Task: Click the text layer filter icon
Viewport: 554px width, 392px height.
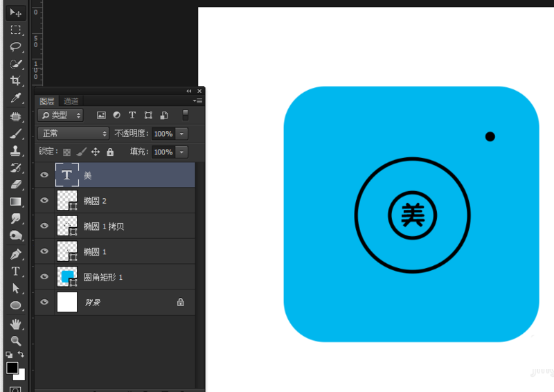Action: point(132,115)
